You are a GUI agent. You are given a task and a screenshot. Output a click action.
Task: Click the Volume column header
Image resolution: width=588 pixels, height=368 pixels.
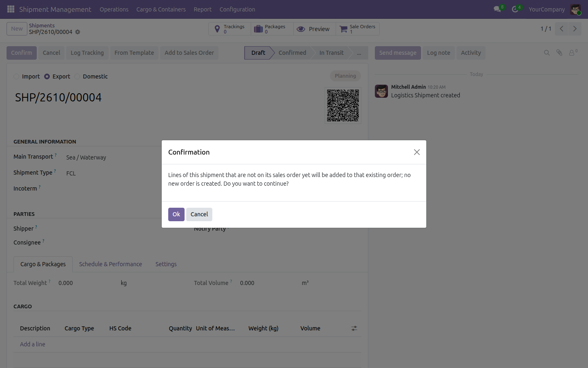pos(310,328)
